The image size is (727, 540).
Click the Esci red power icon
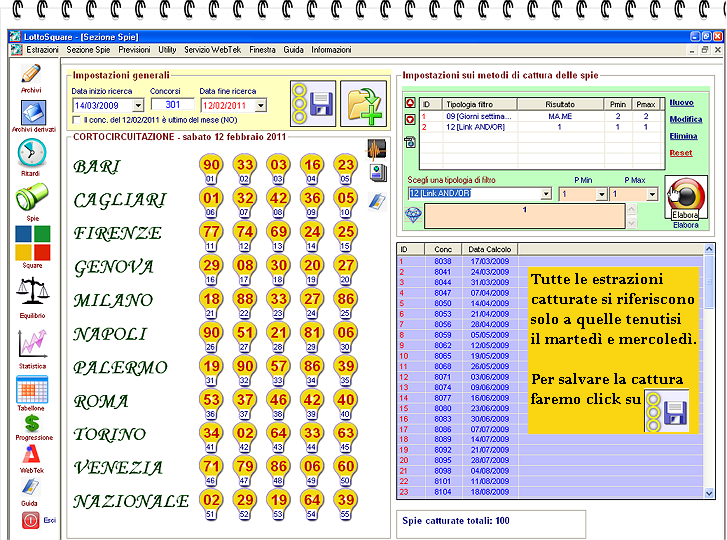[31, 520]
